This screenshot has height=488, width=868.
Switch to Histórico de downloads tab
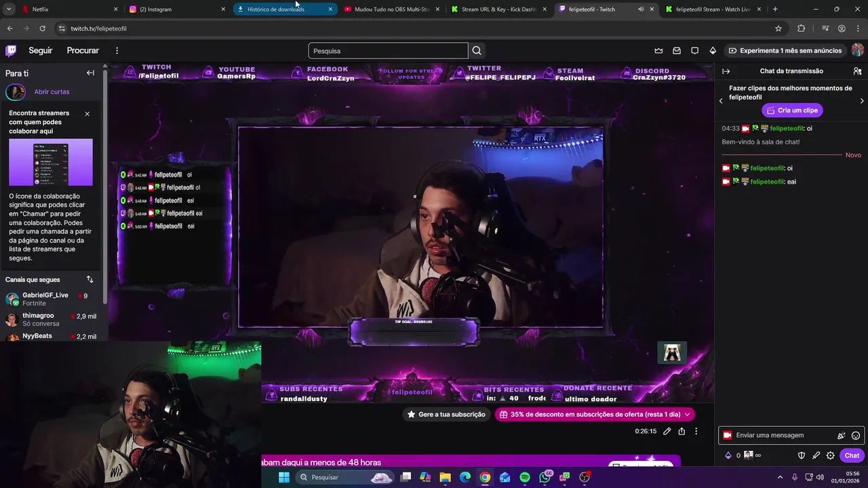pyautogui.click(x=285, y=9)
